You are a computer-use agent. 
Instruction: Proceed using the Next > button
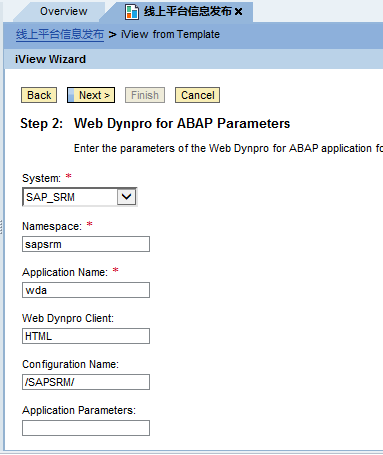click(91, 95)
